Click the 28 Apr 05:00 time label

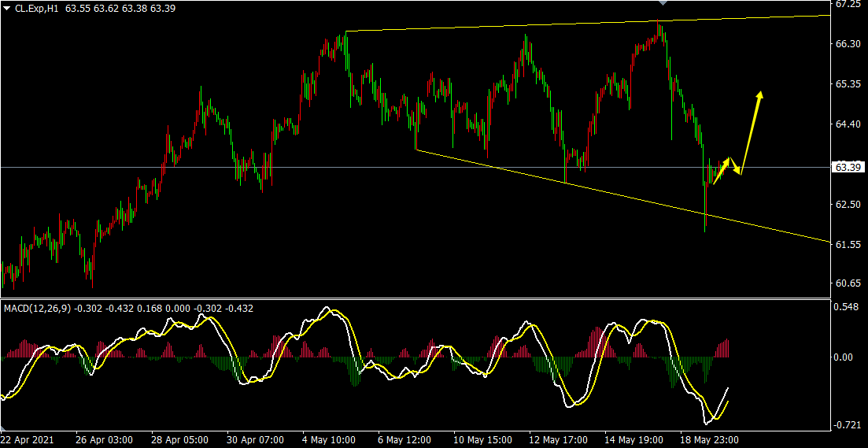(179, 439)
